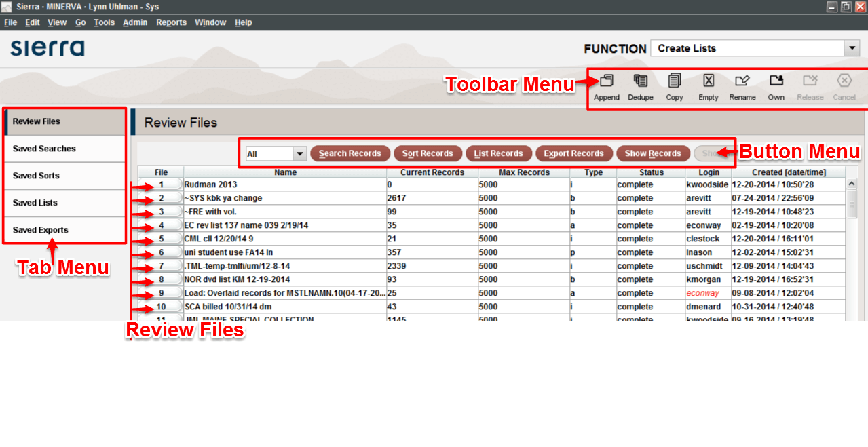Select review file number 7

[161, 266]
